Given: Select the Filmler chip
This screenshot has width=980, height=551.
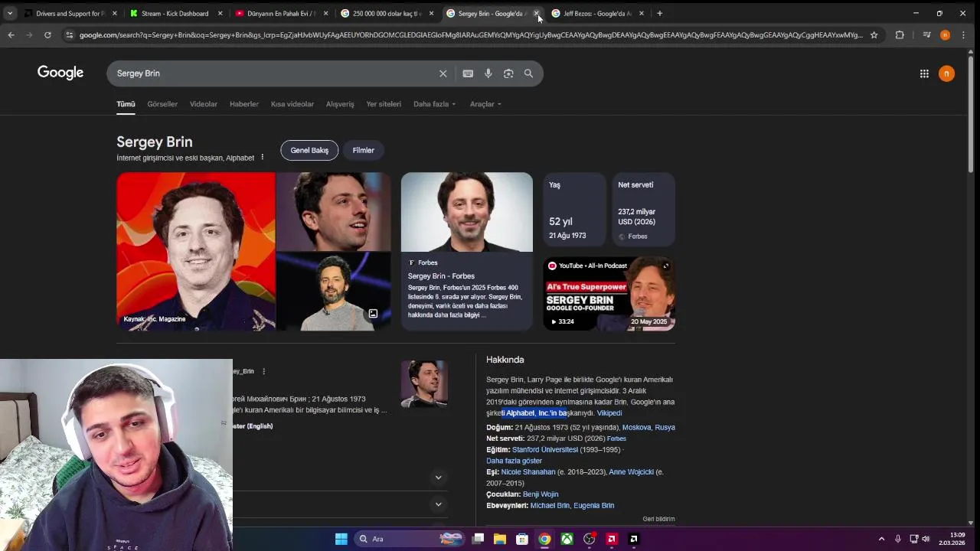Looking at the screenshot, I should click(x=364, y=150).
